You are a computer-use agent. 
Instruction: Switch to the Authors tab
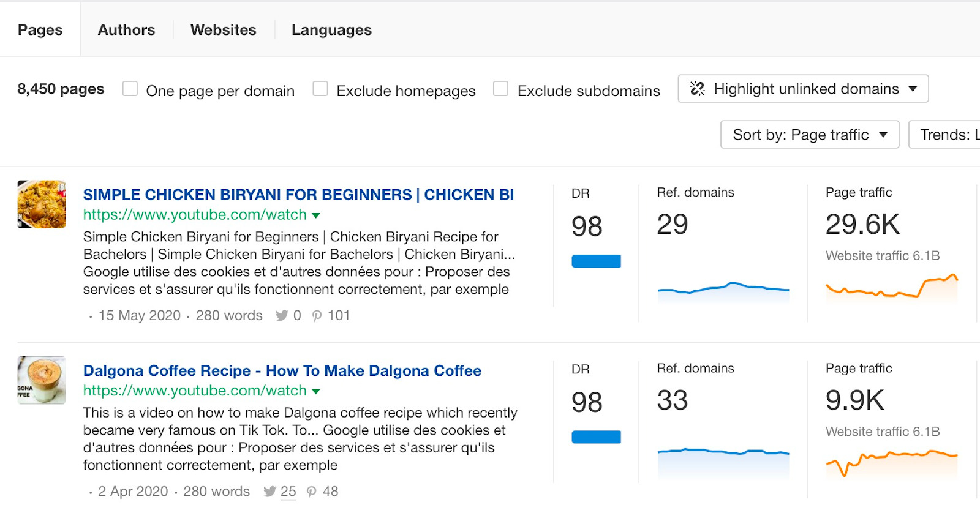126,30
